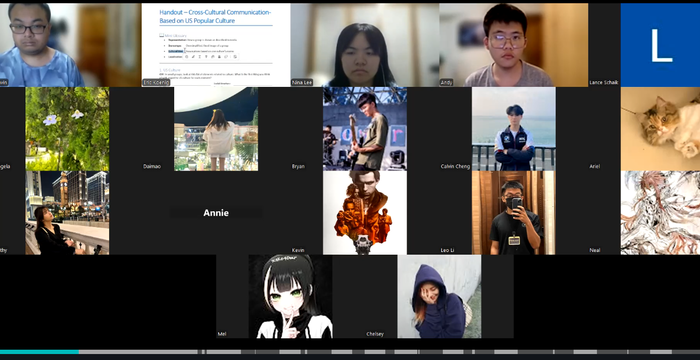
Task: Click the 'Eric Koenig' name label
Action: [x=156, y=83]
